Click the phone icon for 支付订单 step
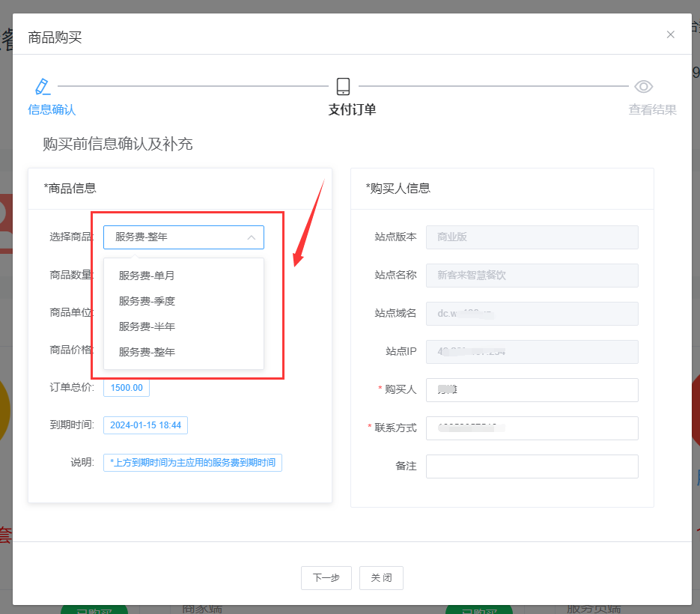This screenshot has height=614, width=700. [343, 86]
